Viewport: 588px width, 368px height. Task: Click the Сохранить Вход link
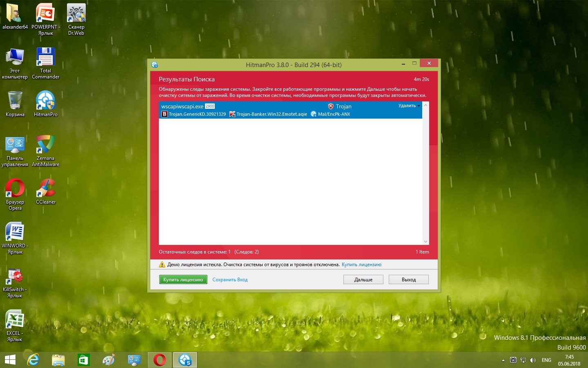(230, 280)
